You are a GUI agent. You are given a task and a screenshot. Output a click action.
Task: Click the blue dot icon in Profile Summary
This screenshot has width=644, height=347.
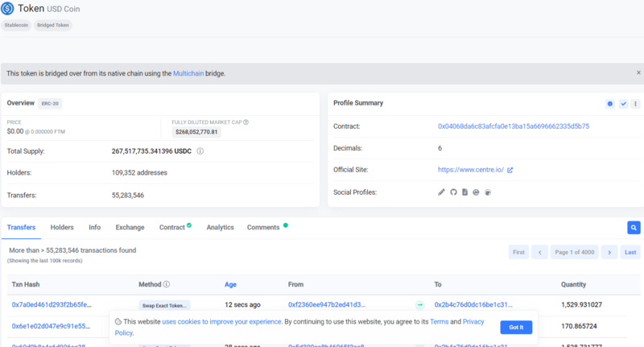610,104
